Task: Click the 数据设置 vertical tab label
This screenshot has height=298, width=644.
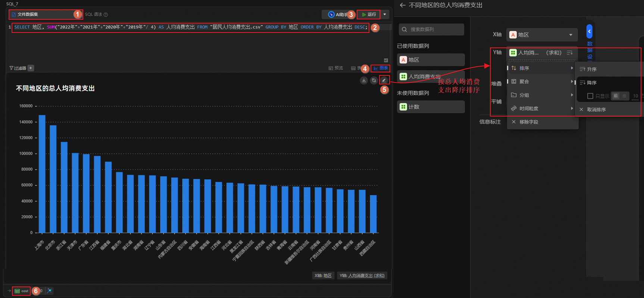Action: (x=590, y=50)
